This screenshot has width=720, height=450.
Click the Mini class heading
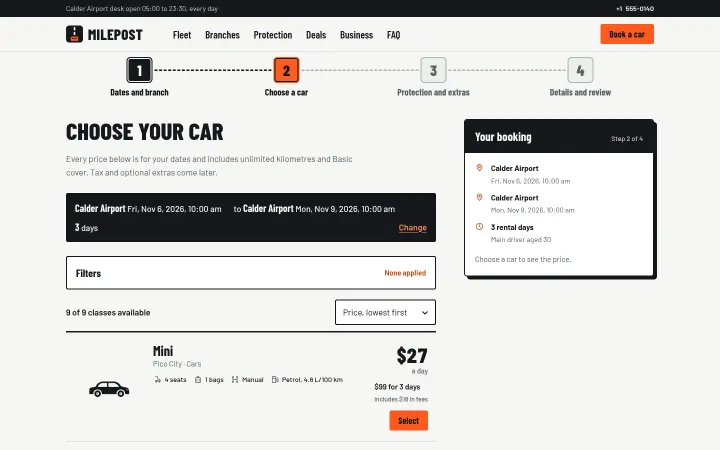163,351
